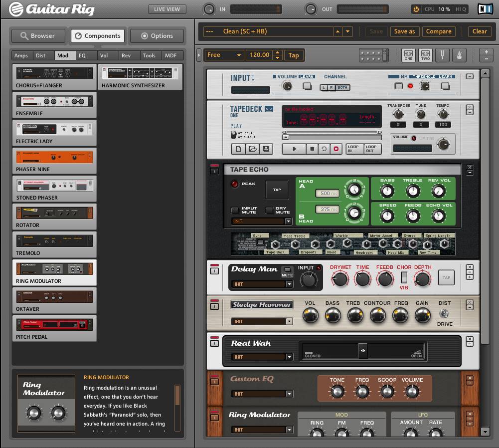Show Tapedeck ONE icon in toolbar
This screenshot has width=499, height=448.
point(409,55)
